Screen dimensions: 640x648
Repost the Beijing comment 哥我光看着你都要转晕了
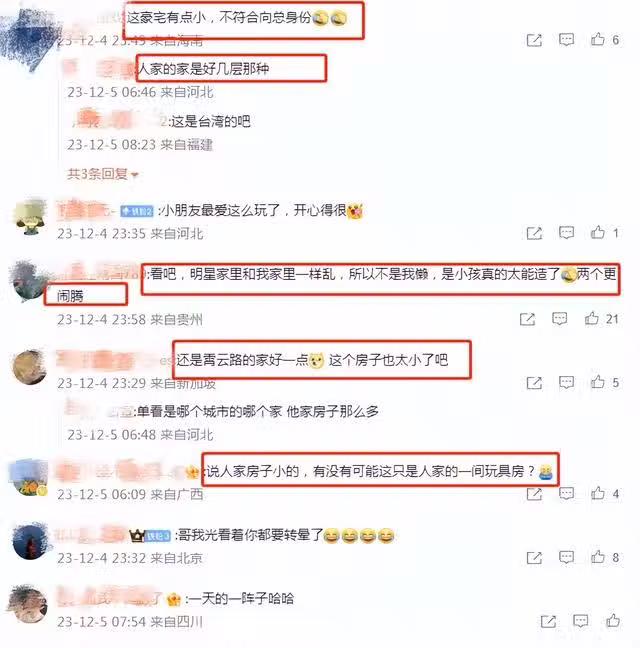pos(534,558)
